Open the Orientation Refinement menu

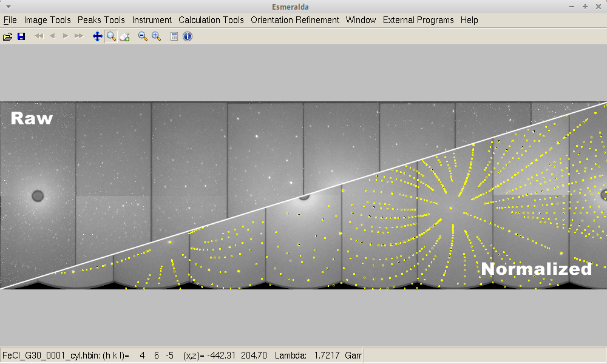[295, 20]
